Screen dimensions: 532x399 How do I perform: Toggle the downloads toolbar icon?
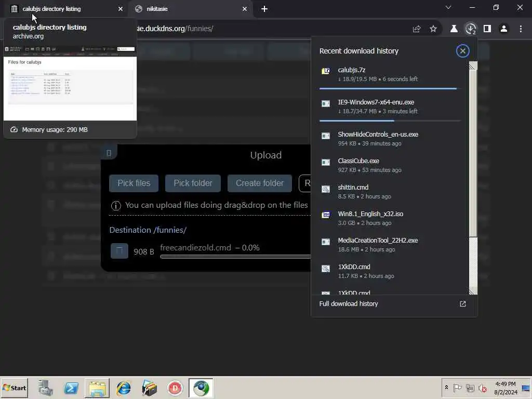471,29
